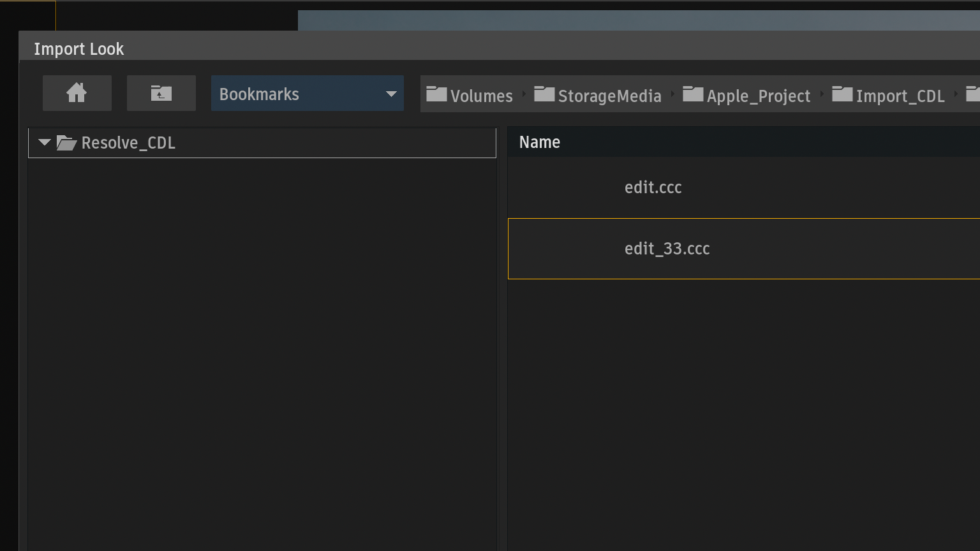
Task: Click the Import_CDL folder icon in breadcrumb
Action: (842, 94)
